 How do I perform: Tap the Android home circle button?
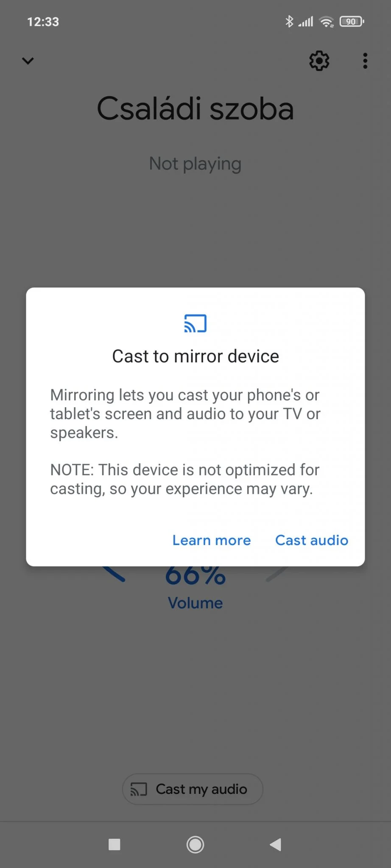tap(195, 845)
